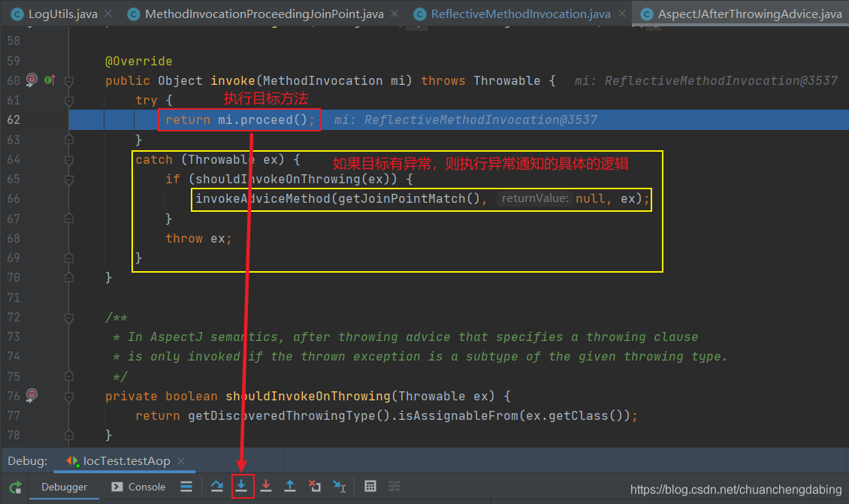849x504 pixels.
Task: Click the Show Execution Point icon
Action: (x=186, y=486)
